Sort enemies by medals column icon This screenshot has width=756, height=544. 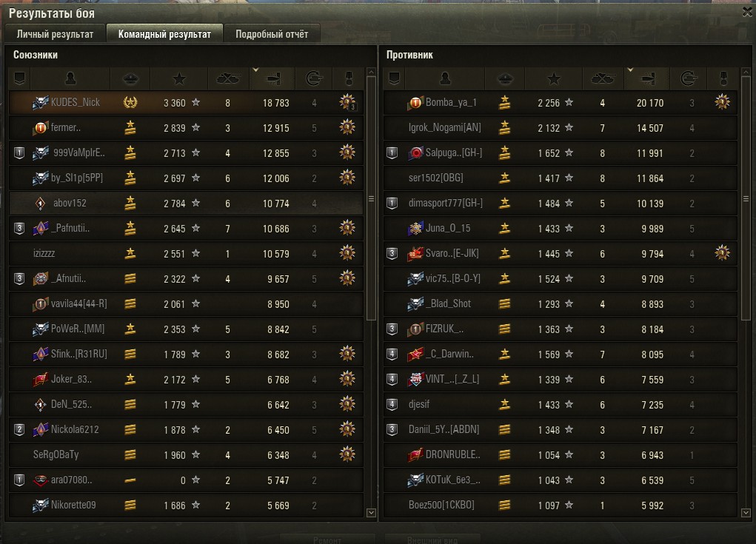point(722,78)
